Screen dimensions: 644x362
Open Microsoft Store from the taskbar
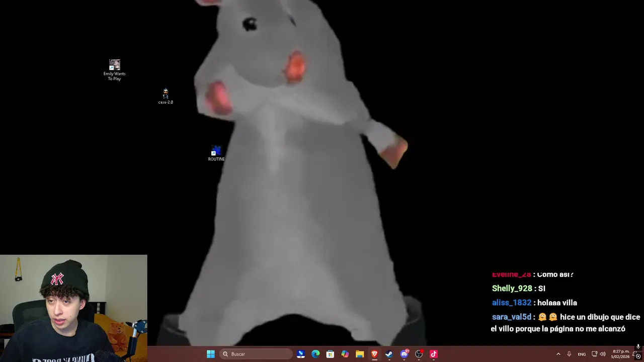click(330, 354)
